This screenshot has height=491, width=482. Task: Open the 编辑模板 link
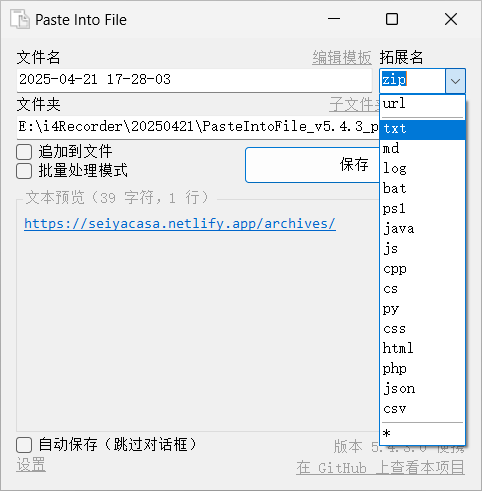(342, 58)
